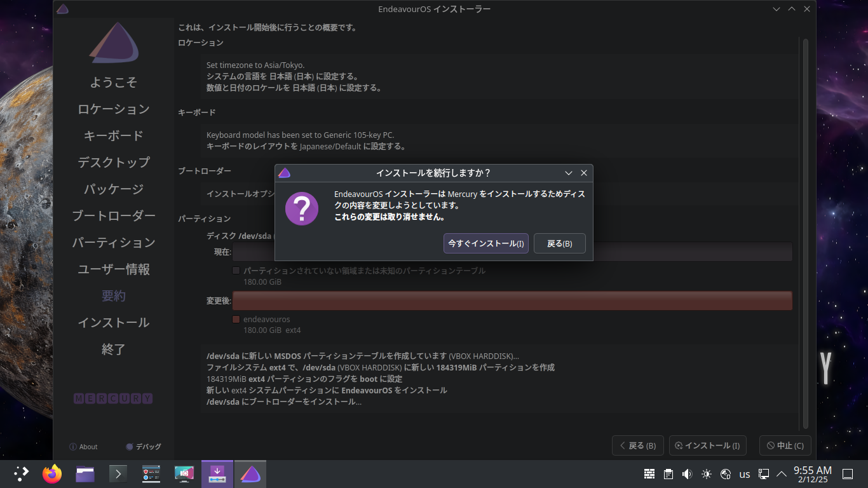Select インストール step in the sidebar
868x488 pixels.
click(x=114, y=323)
